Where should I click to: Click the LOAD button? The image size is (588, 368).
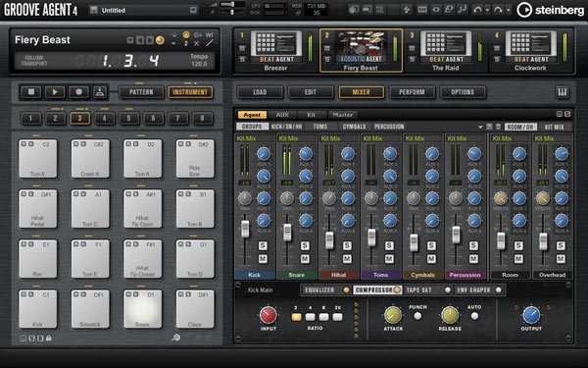tap(260, 92)
